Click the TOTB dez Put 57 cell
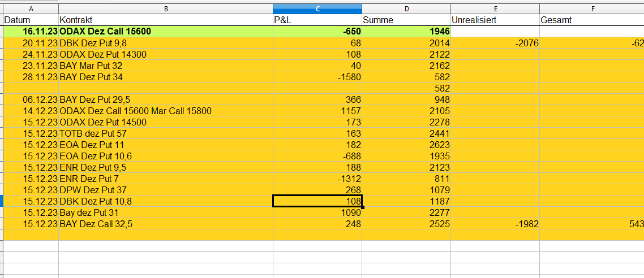This screenshot has height=278, width=644. pyautogui.click(x=166, y=133)
